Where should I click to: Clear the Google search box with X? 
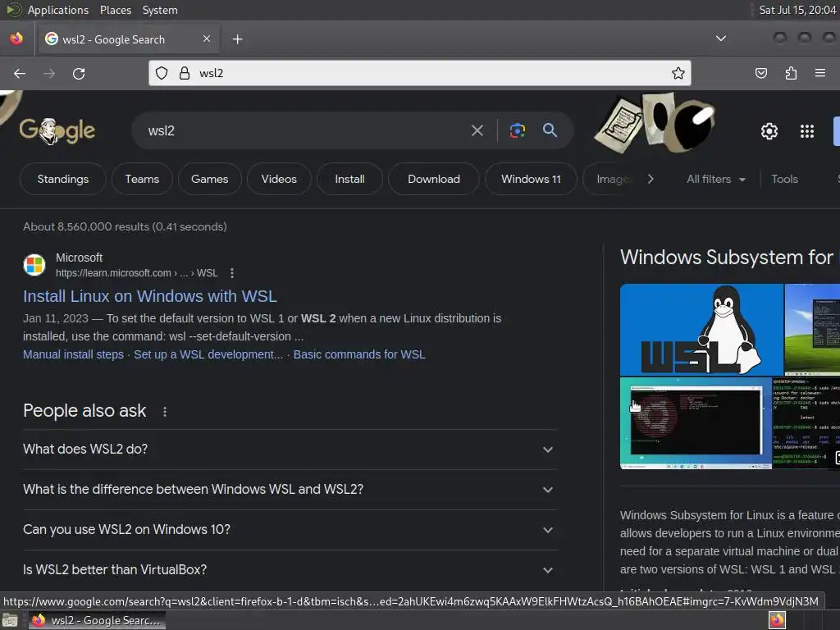click(x=477, y=130)
